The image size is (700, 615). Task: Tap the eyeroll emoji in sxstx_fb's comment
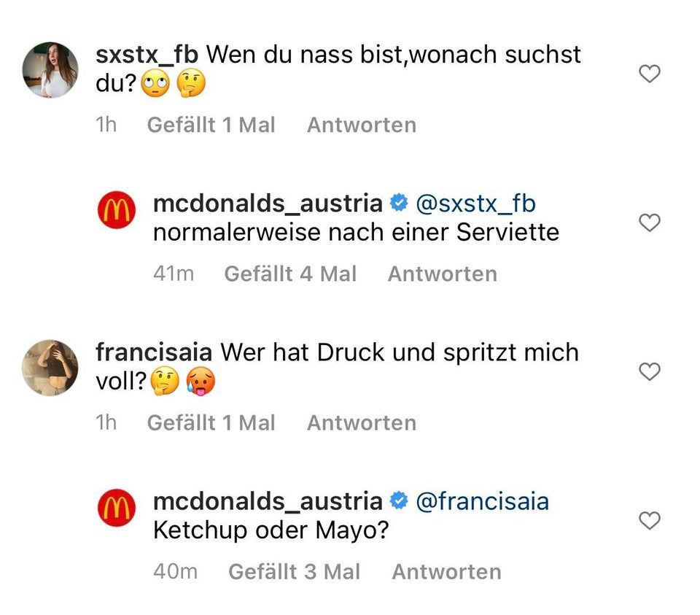pyautogui.click(x=153, y=82)
